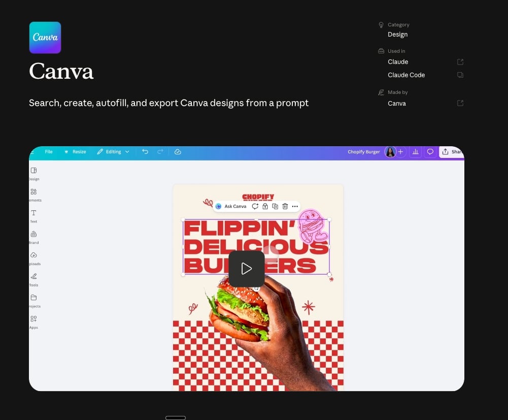The height and width of the screenshot is (420, 508).
Task: Click the undo arrow icon
Action: (145, 152)
